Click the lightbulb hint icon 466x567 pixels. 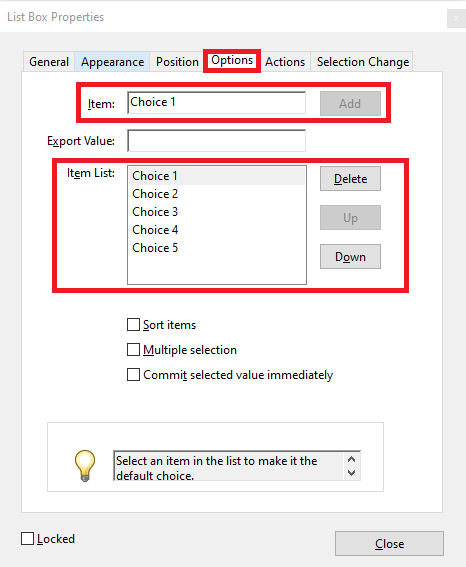point(85,466)
